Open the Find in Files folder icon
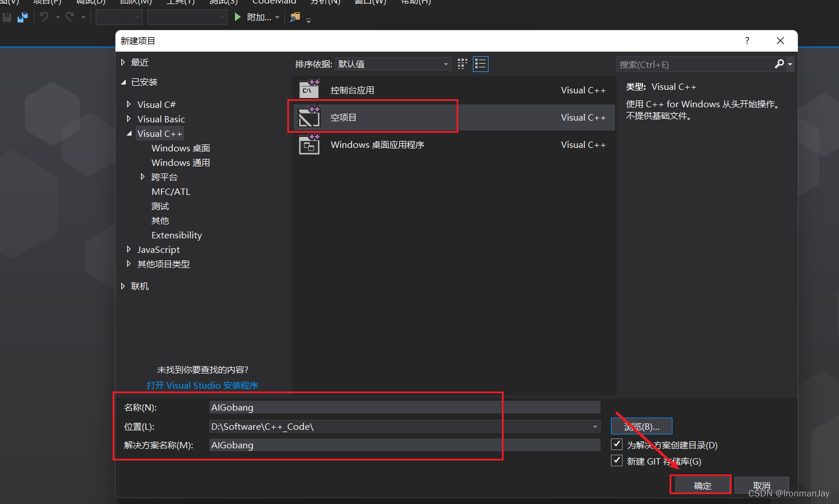This screenshot has height=504, width=839. pos(295,17)
